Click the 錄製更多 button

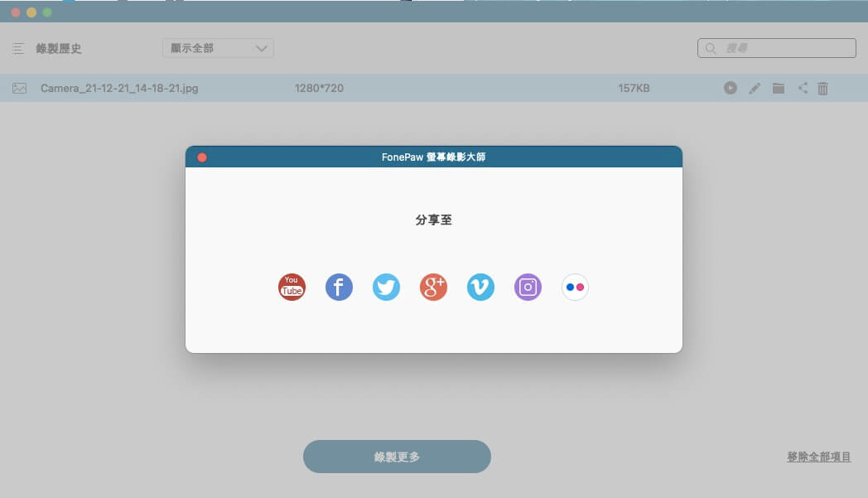[397, 457]
